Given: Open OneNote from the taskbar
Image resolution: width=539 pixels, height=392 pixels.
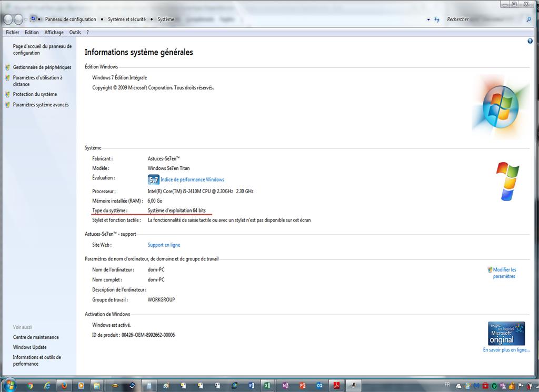Looking at the screenshot, I should point(285,386).
